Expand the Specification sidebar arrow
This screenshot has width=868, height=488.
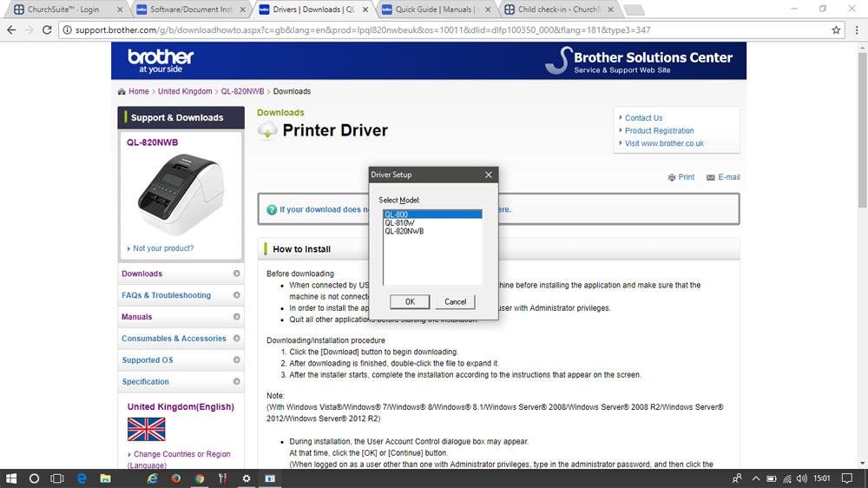236,382
